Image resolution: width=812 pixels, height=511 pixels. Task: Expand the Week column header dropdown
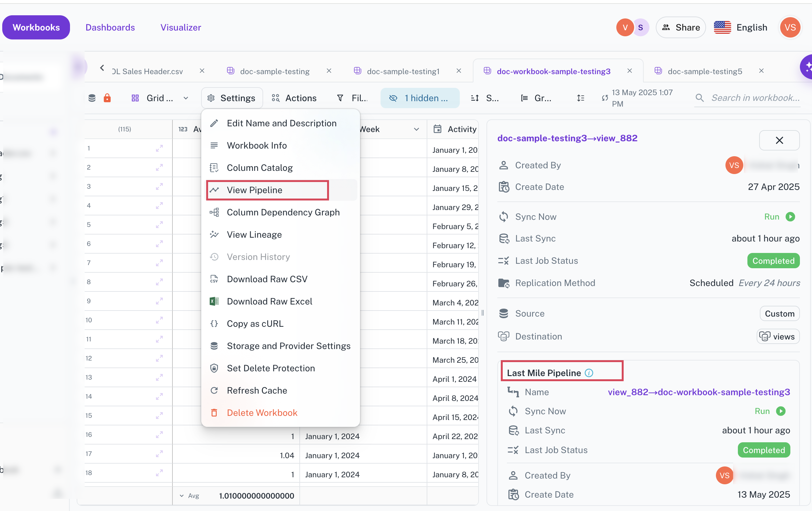click(x=416, y=129)
